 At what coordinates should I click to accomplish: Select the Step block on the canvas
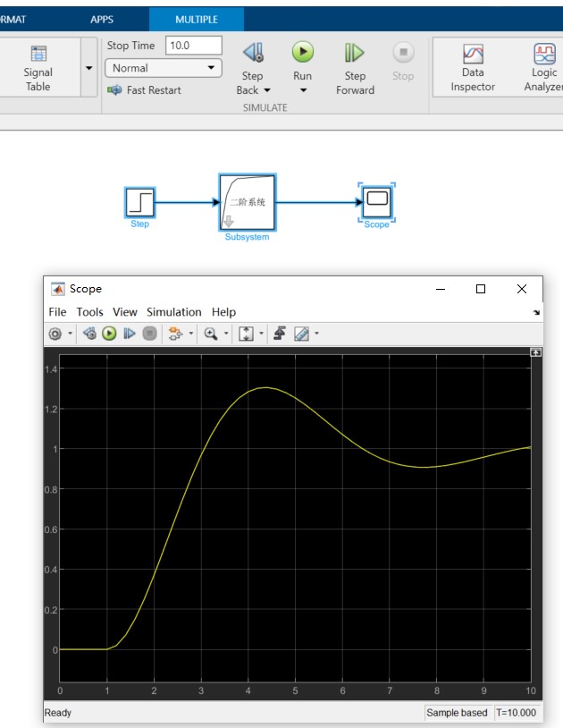tap(140, 202)
